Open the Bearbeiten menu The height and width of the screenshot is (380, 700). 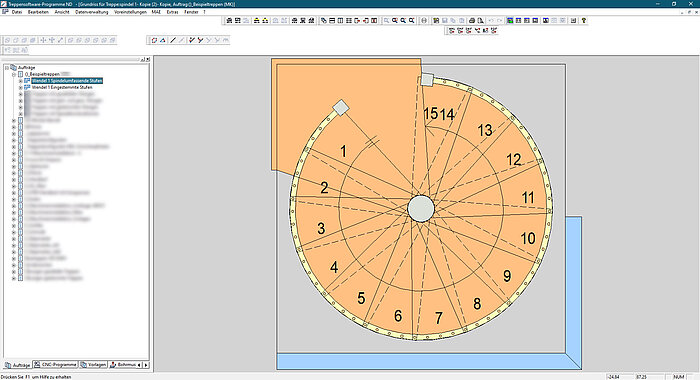[x=38, y=12]
